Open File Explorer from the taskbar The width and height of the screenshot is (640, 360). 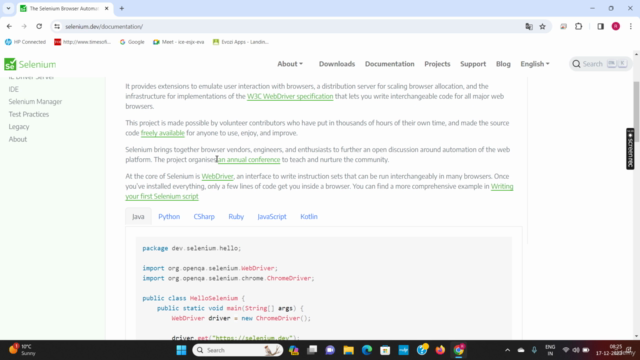click(349, 350)
